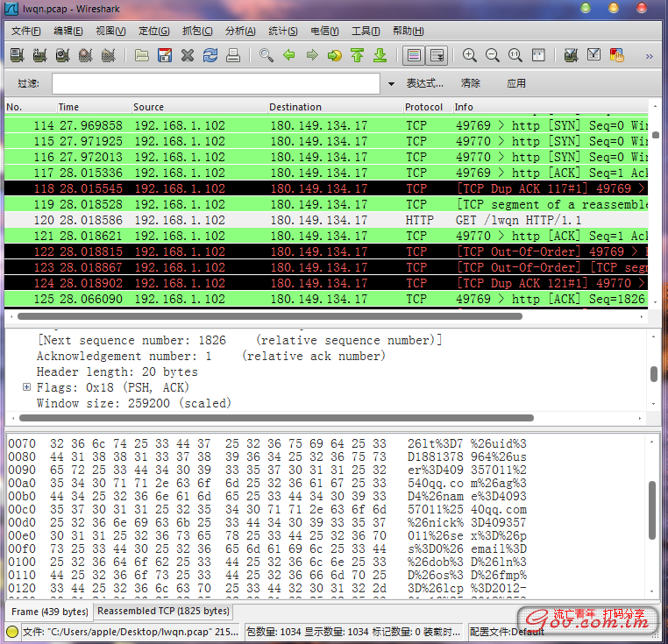Toggle packet list colorize button

[x=414, y=55]
